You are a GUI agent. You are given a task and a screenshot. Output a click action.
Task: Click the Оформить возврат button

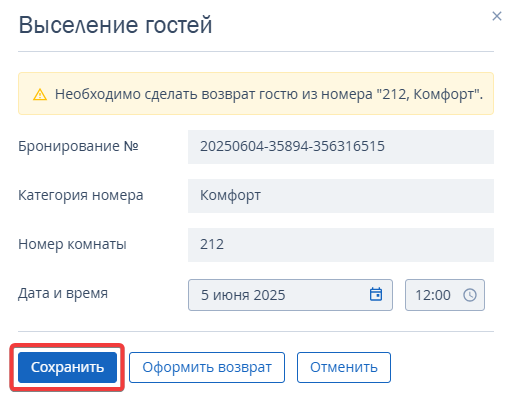[207, 367]
